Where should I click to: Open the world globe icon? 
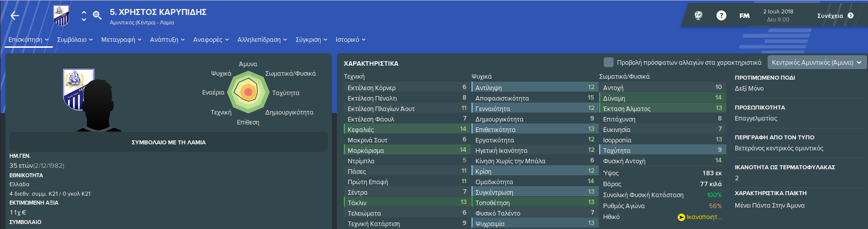(698, 15)
